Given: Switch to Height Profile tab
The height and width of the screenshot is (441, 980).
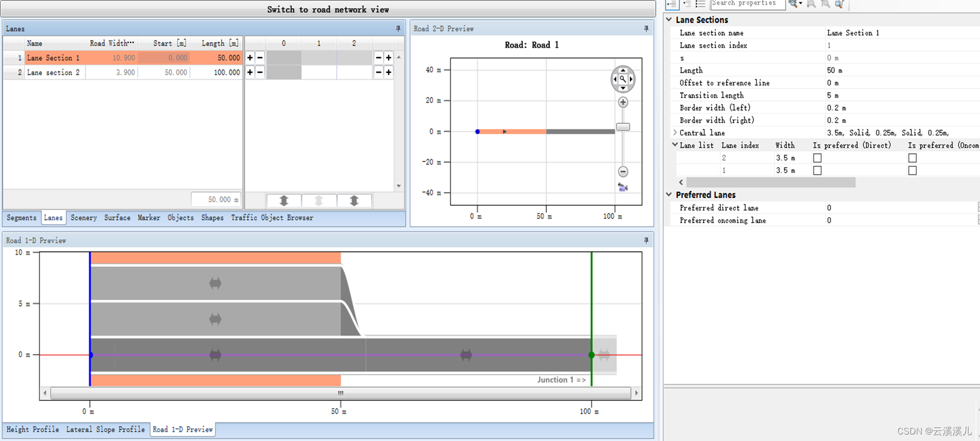Looking at the screenshot, I should [x=33, y=430].
